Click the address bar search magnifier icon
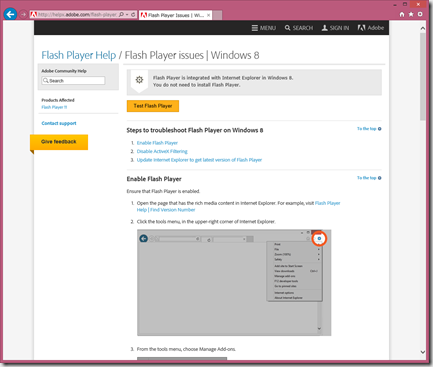The image size is (433, 367). click(x=121, y=15)
